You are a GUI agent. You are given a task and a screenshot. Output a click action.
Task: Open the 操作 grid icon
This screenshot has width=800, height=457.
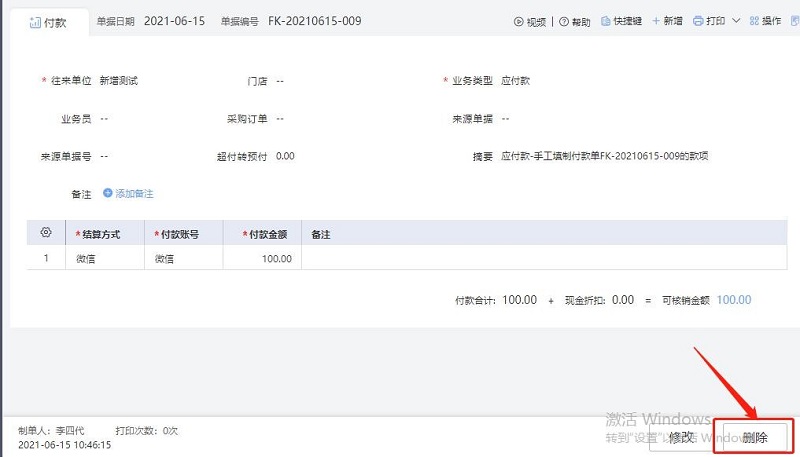click(x=754, y=21)
